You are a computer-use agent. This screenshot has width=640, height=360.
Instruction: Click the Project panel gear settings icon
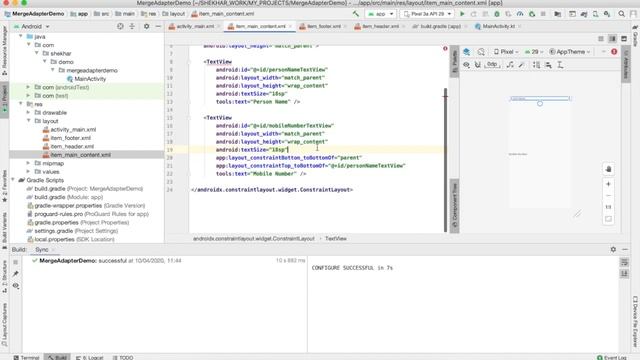(147, 26)
